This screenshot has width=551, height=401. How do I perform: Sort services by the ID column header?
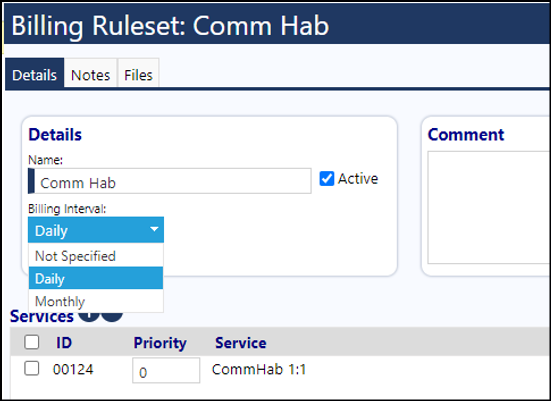coord(64,343)
